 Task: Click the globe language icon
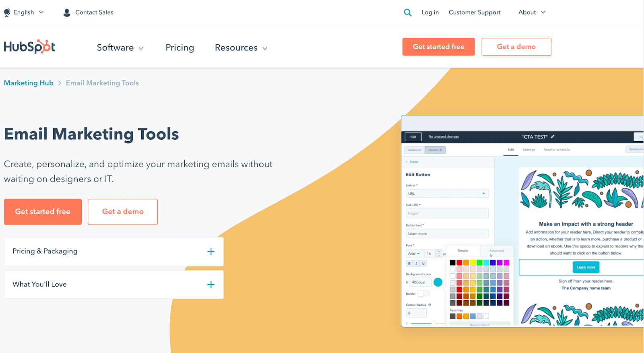click(7, 12)
